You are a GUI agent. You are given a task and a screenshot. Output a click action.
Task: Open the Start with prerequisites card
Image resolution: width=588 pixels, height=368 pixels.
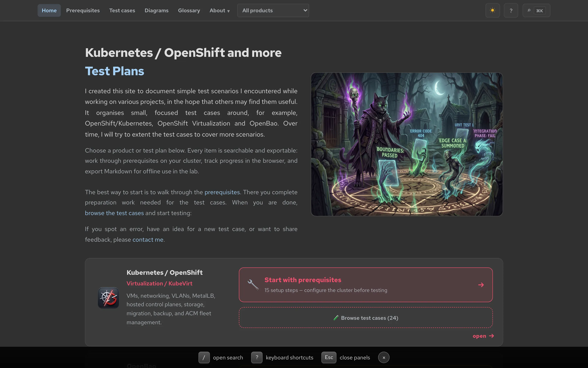[x=366, y=285]
